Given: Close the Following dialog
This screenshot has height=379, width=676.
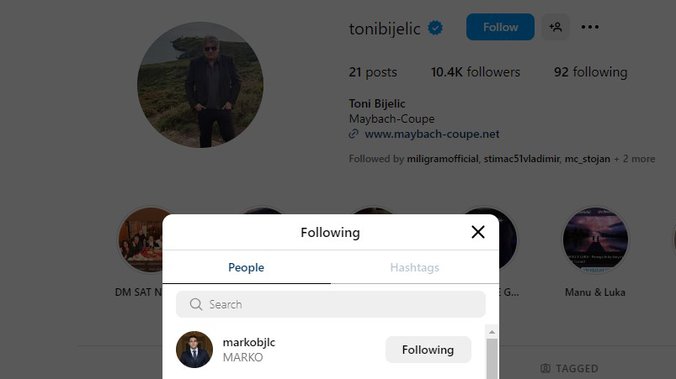Looking at the screenshot, I should click(x=478, y=232).
